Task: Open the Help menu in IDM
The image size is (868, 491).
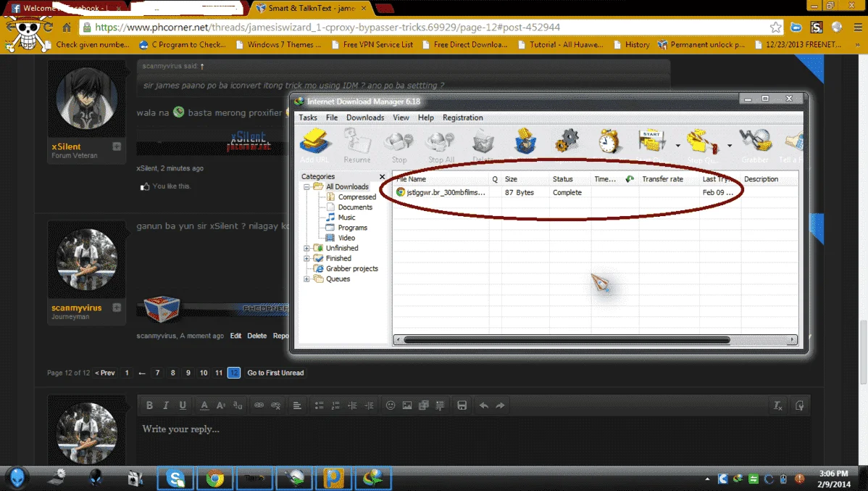Action: click(x=426, y=117)
